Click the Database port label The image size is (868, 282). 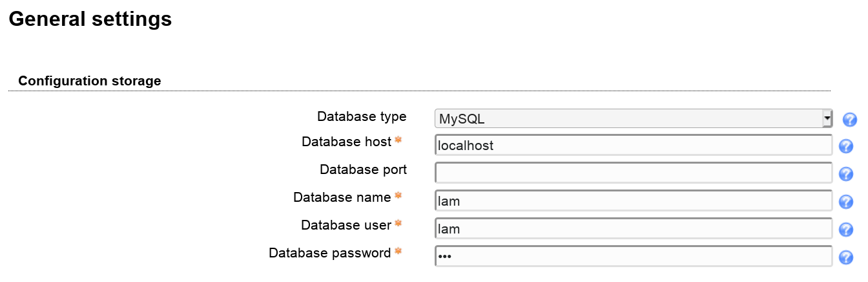click(363, 169)
